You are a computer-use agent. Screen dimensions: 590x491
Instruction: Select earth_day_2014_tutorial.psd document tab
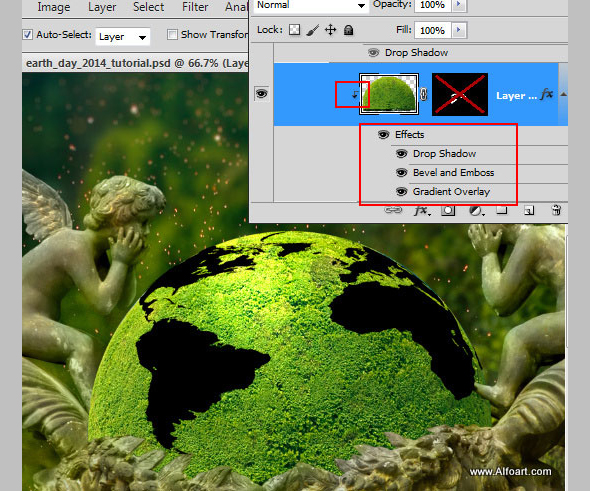click(135, 63)
